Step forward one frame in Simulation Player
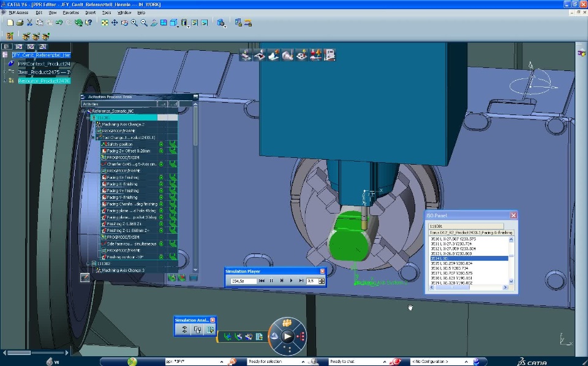The width and height of the screenshot is (588, 366). pyautogui.click(x=282, y=280)
